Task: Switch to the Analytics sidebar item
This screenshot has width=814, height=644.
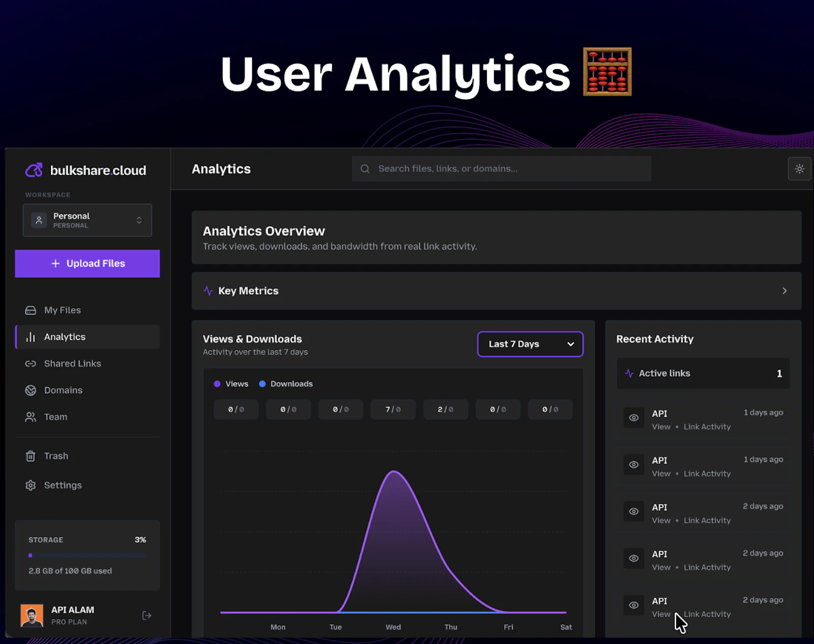Action: click(x=64, y=337)
